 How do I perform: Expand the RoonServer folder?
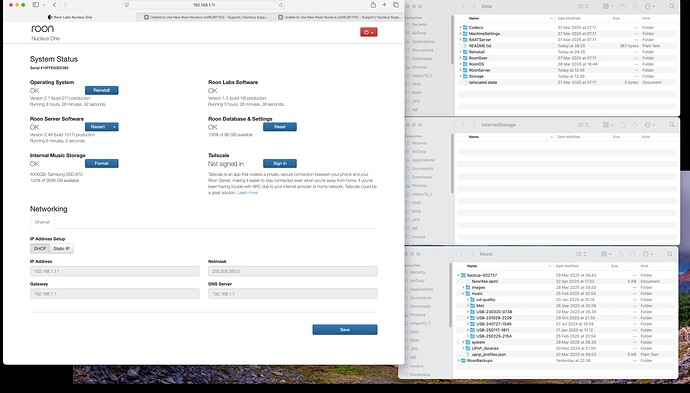(x=461, y=70)
